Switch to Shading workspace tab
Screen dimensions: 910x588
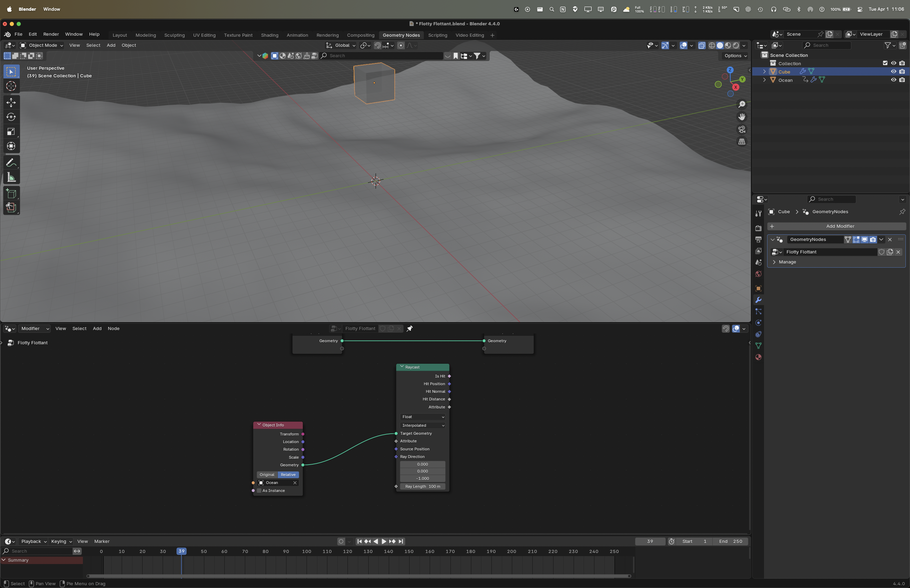[269, 35]
